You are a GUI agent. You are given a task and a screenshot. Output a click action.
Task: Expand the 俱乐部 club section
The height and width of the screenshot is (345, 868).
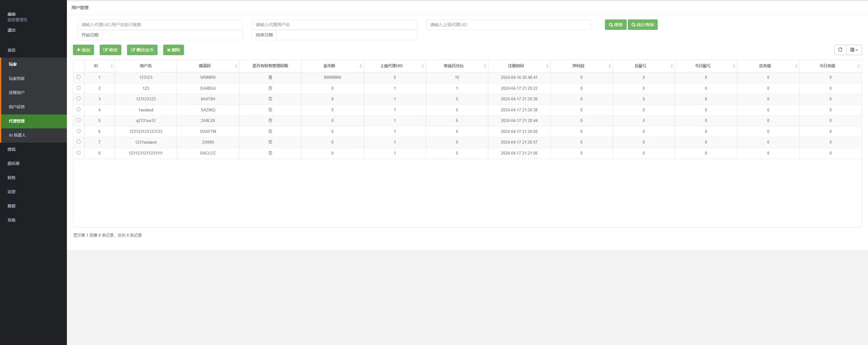coord(34,164)
